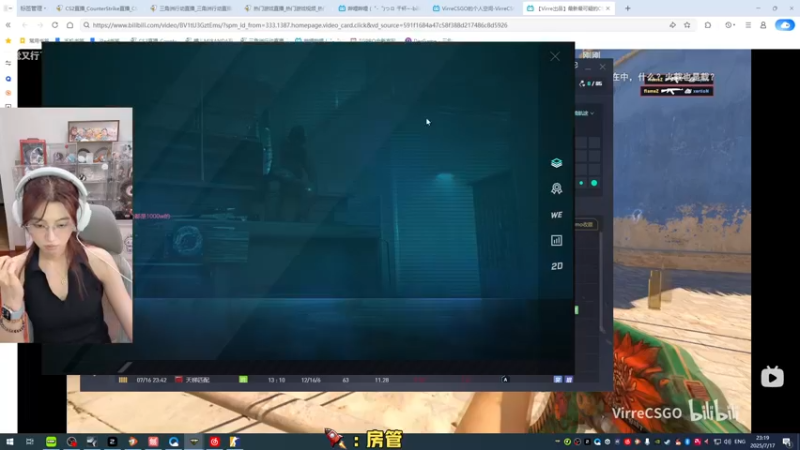800x450 pixels.
Task: Open the browser home page icon
Action: [70, 25]
